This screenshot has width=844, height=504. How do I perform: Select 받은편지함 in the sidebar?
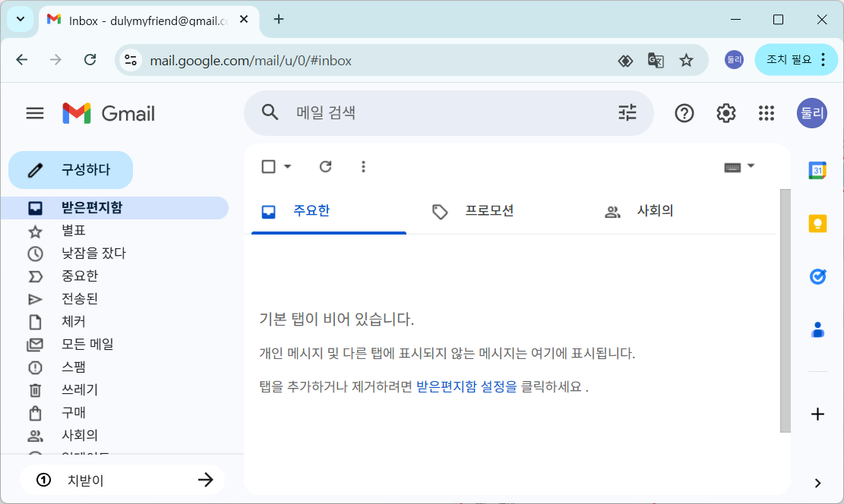coord(115,208)
